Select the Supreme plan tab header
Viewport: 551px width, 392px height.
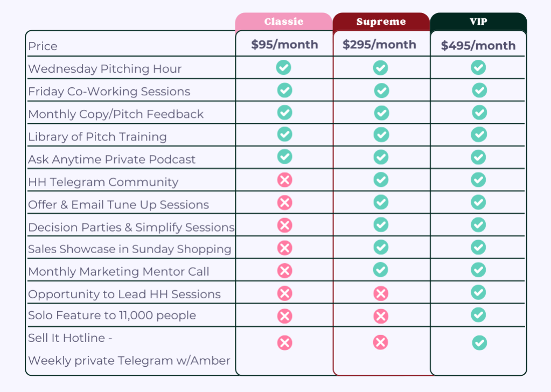pos(381,22)
